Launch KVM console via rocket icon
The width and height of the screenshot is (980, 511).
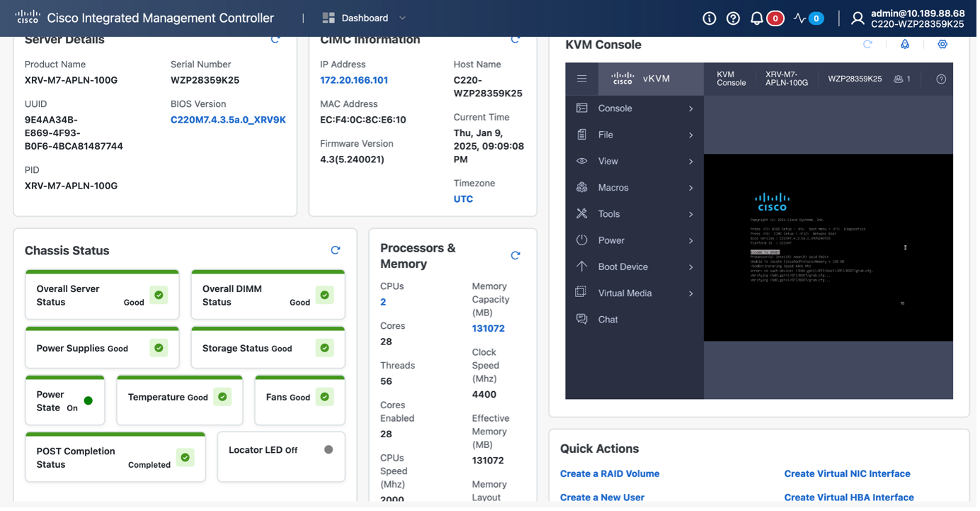pyautogui.click(x=905, y=45)
